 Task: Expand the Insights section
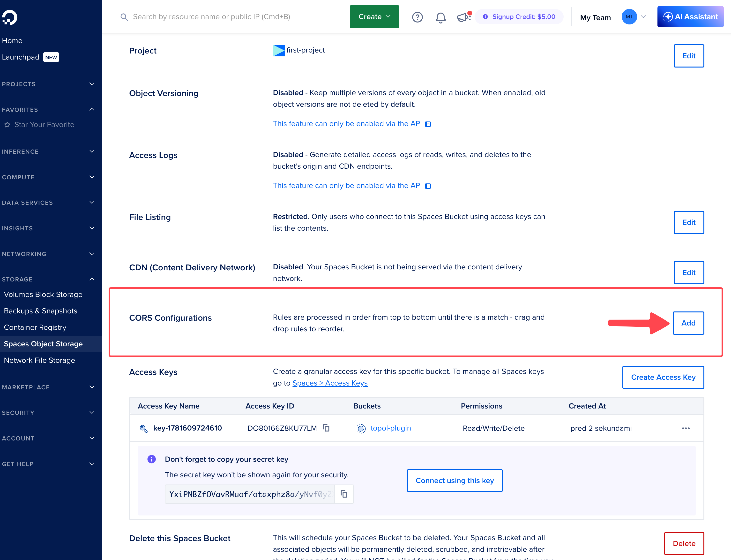point(92,228)
